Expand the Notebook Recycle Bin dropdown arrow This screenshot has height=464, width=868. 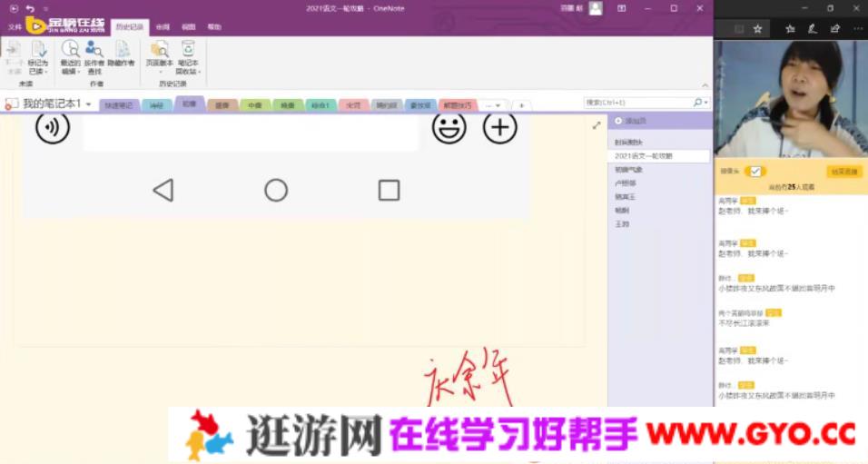[x=199, y=72]
